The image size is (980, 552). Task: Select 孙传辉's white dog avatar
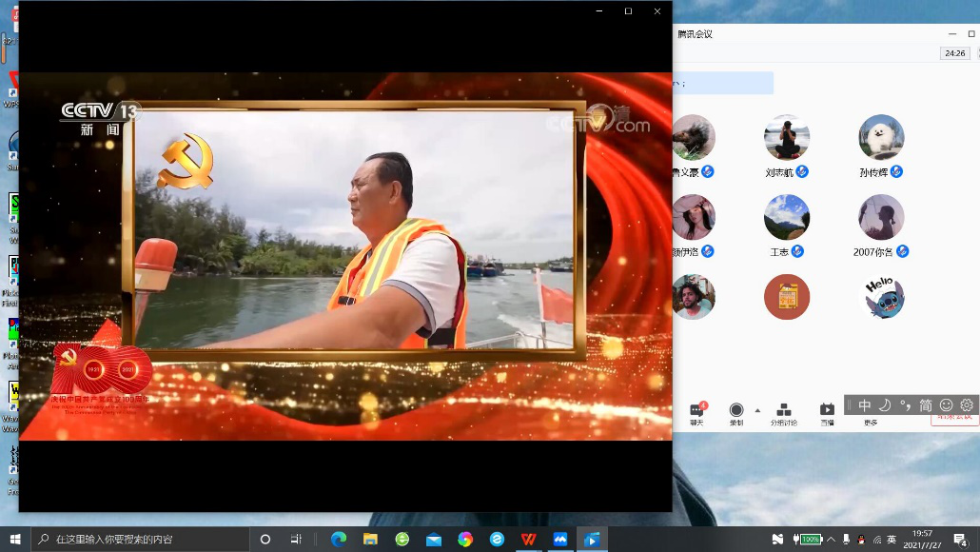[880, 138]
